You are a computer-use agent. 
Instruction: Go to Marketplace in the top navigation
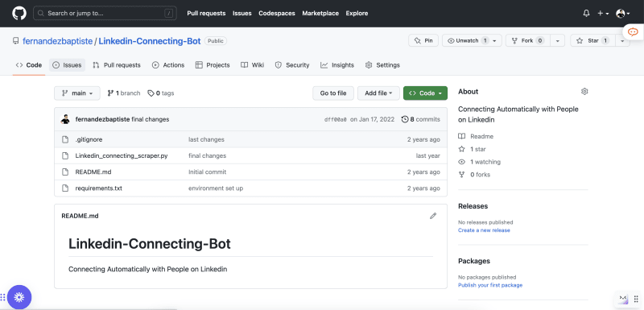[320, 13]
